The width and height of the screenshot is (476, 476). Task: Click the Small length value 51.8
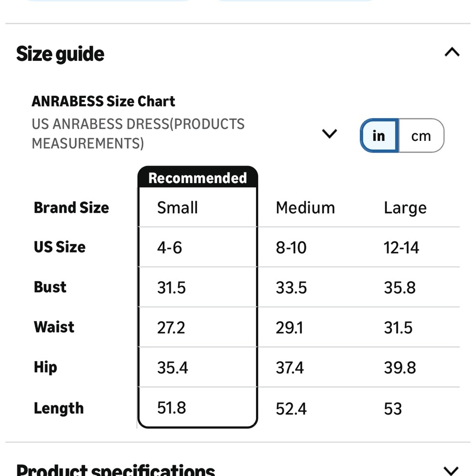point(171,408)
